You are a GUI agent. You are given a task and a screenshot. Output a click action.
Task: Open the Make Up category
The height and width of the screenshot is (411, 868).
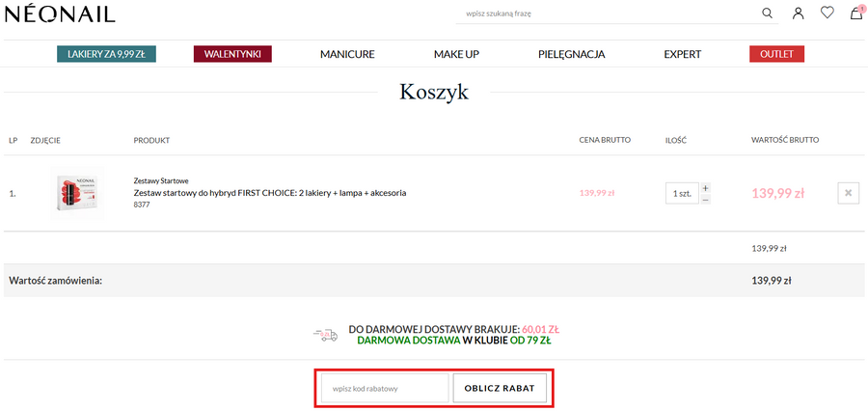pyautogui.click(x=456, y=54)
